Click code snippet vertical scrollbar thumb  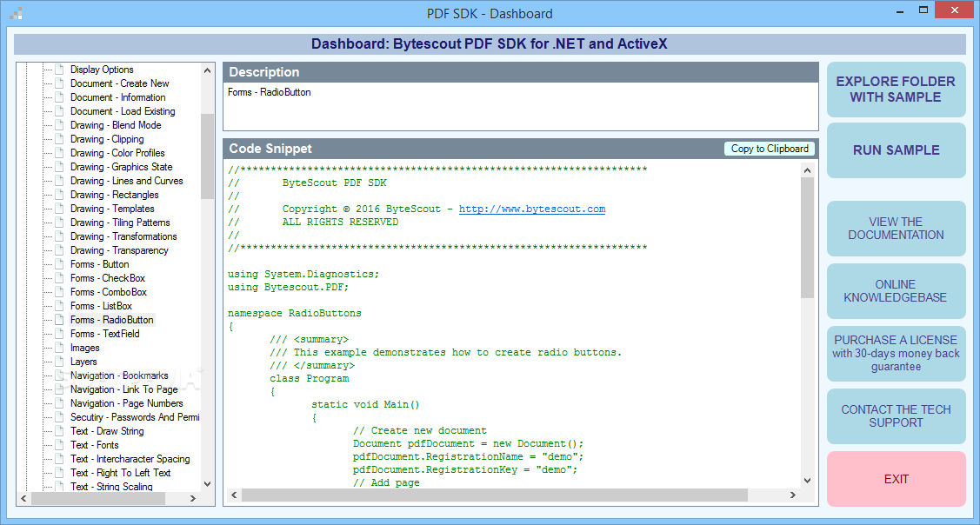coord(807,237)
